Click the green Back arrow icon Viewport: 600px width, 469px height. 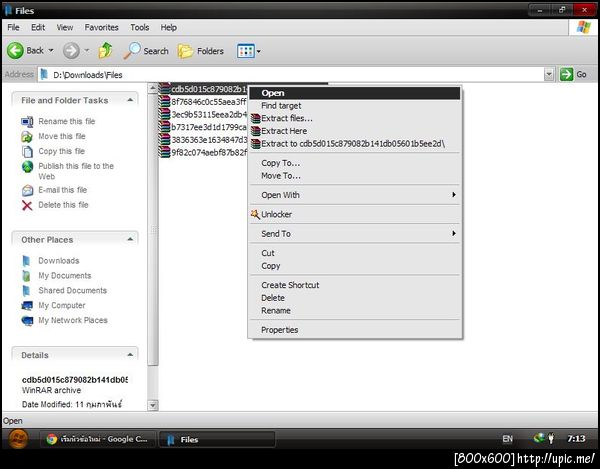point(15,50)
